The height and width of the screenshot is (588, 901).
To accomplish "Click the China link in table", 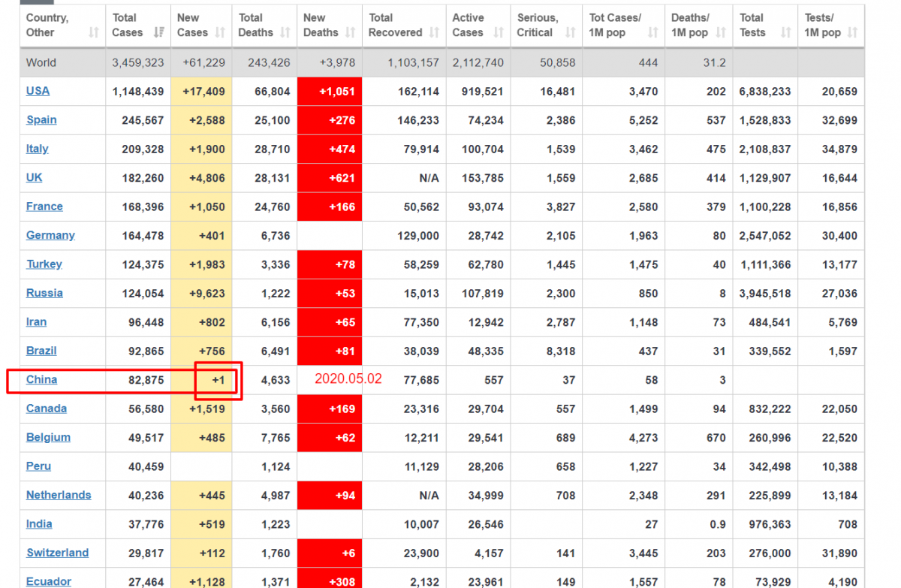I will click(x=41, y=379).
